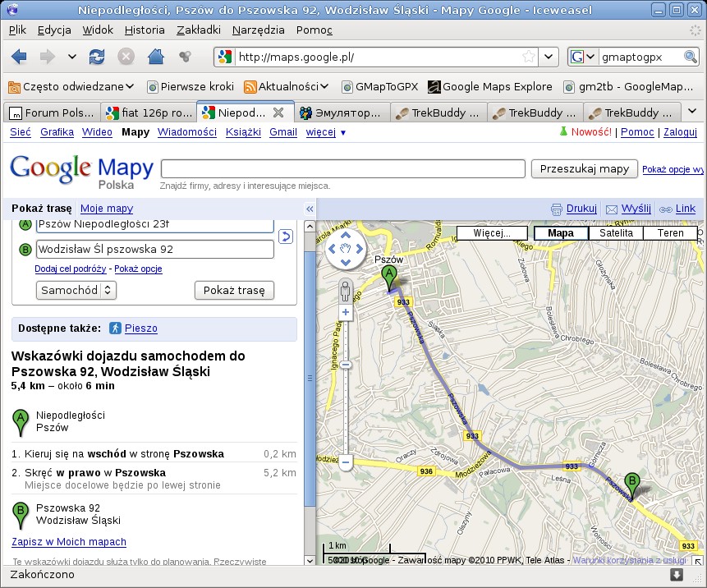Screen dimensions: 707x588
Task: Expand the Często odwiedzane bookmarks folder
Action: pos(71,86)
